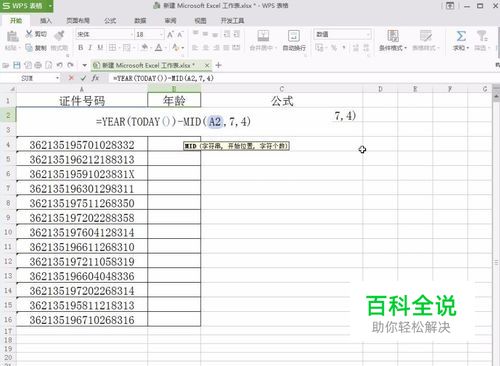Switch to the Page Layout (页面布局) tab
Viewport: 500px width, 366px height.
coord(78,21)
